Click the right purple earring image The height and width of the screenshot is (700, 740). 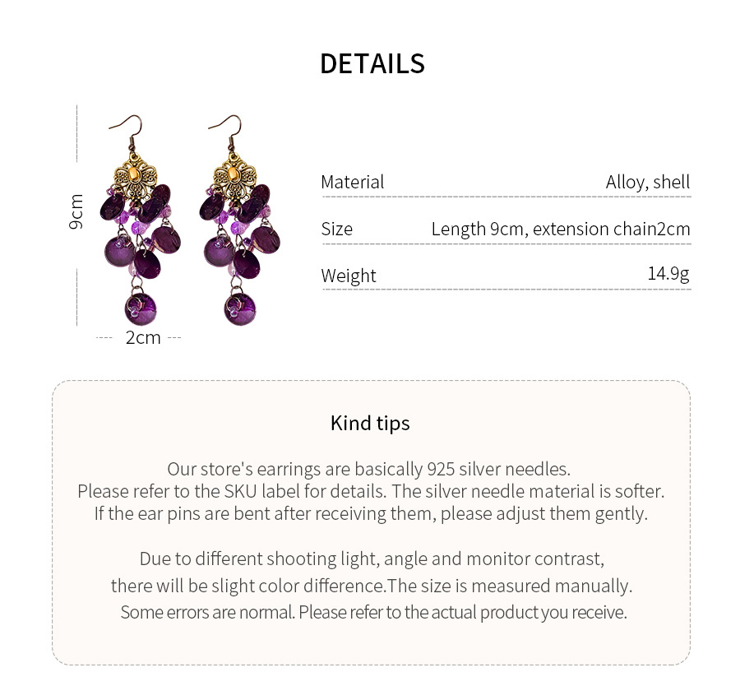(x=239, y=222)
